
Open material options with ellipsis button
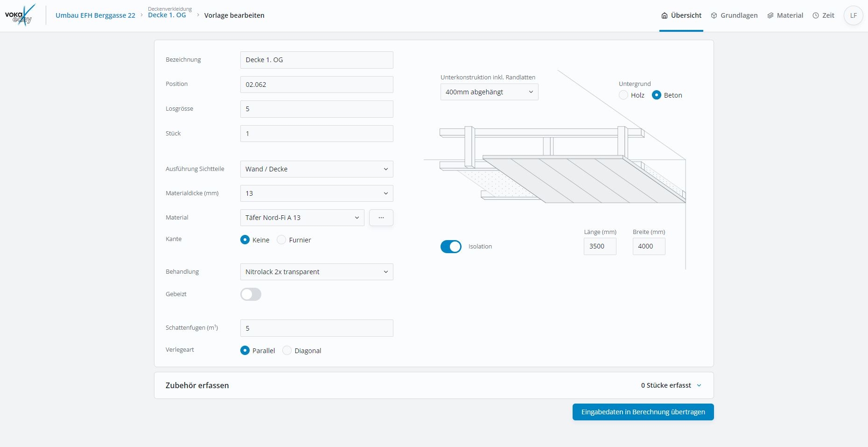click(x=381, y=218)
